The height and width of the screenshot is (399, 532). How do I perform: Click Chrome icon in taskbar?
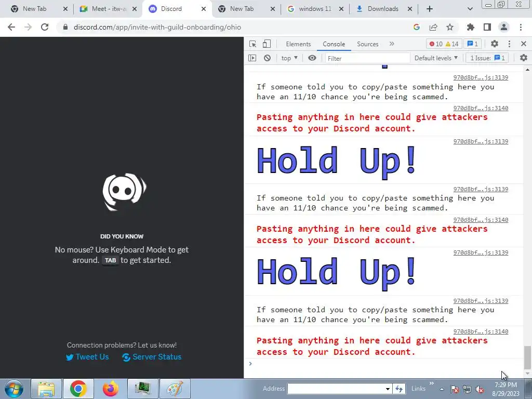(x=78, y=389)
